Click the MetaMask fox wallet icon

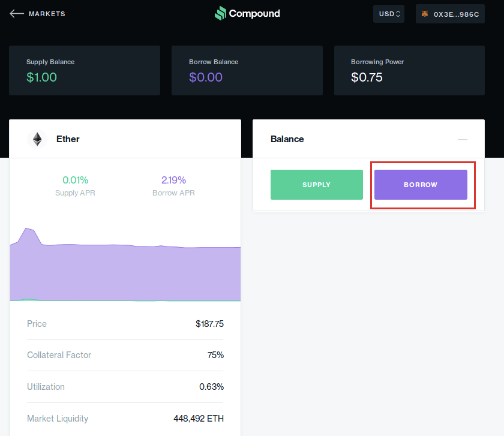[425, 14]
